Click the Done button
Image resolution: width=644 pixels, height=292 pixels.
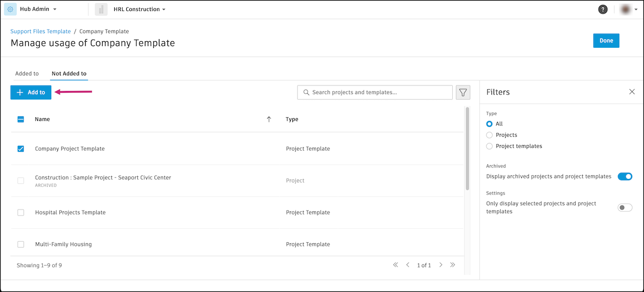pos(606,40)
